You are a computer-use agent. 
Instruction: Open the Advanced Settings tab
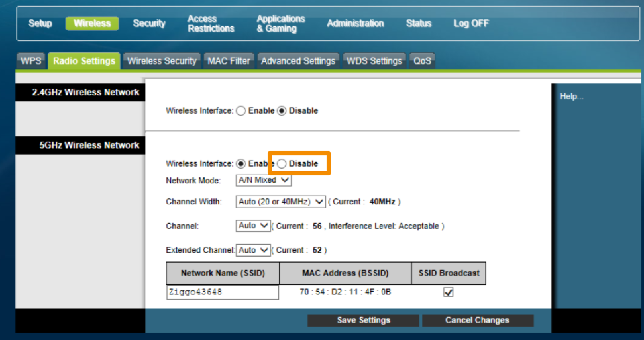pos(298,61)
